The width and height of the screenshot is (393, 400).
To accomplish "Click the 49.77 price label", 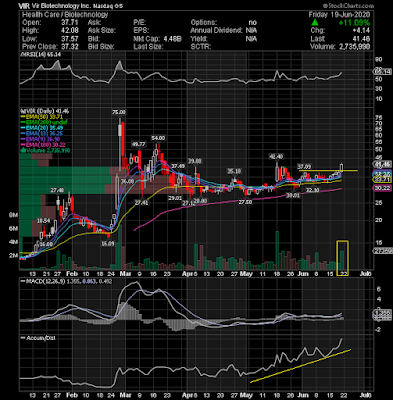I will tap(138, 144).
